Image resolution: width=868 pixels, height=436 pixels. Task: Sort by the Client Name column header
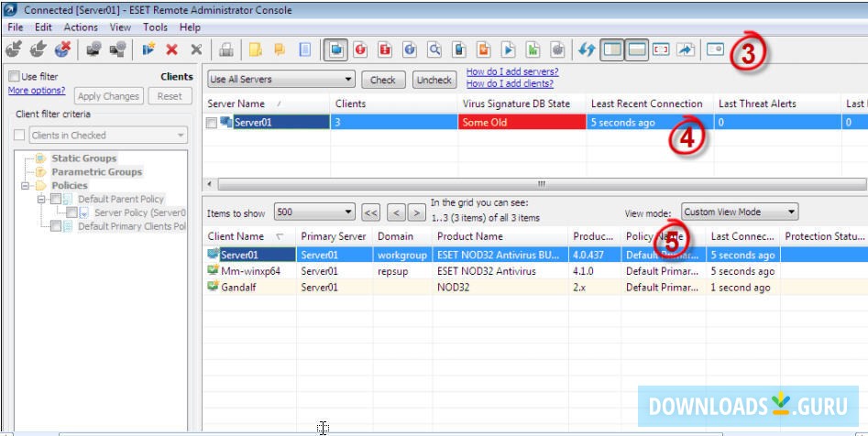coord(249,236)
